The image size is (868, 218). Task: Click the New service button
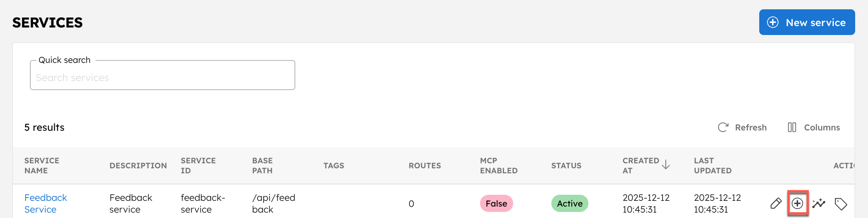pos(807,22)
